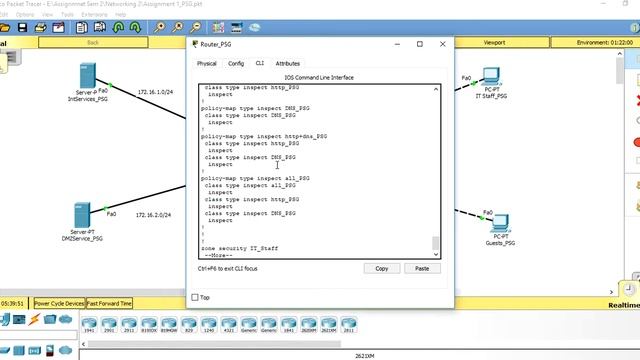
Task: Select the IntServices_PSG server in workspace
Action: (x=88, y=76)
